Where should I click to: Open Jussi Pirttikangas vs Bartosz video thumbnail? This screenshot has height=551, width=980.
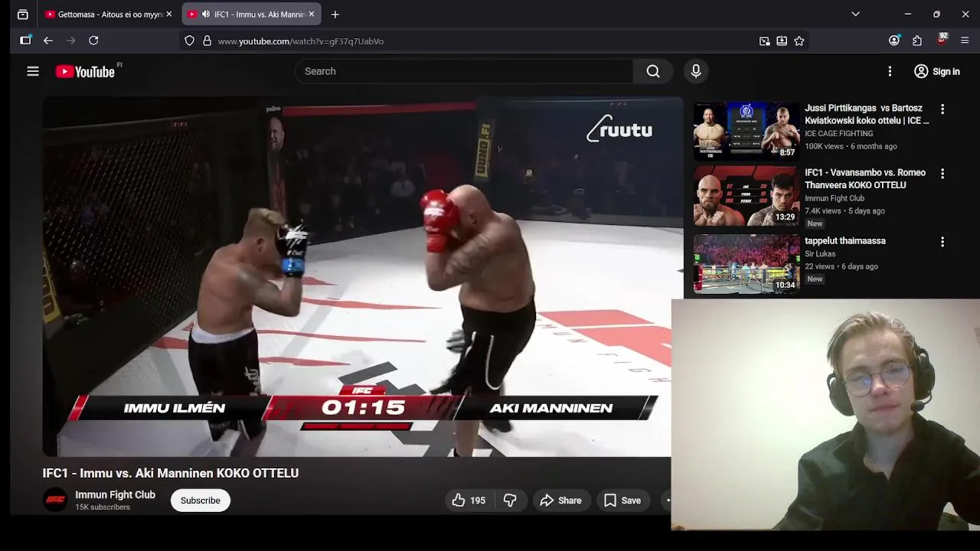coord(746,131)
